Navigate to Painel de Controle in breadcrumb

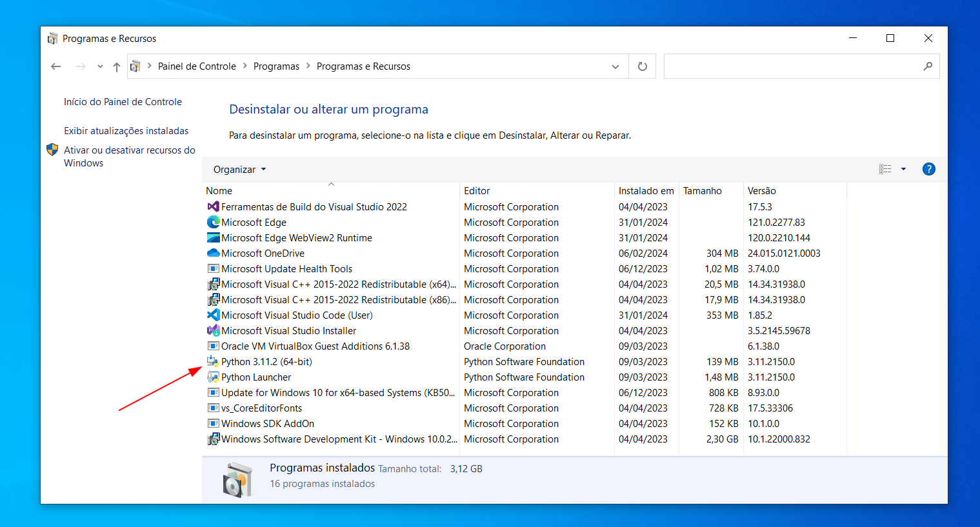pyautogui.click(x=197, y=66)
